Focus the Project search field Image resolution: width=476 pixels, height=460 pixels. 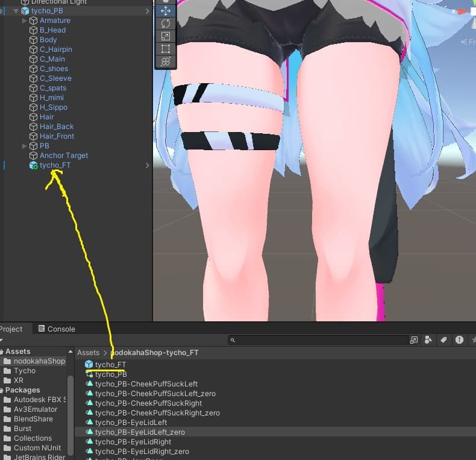point(318,340)
